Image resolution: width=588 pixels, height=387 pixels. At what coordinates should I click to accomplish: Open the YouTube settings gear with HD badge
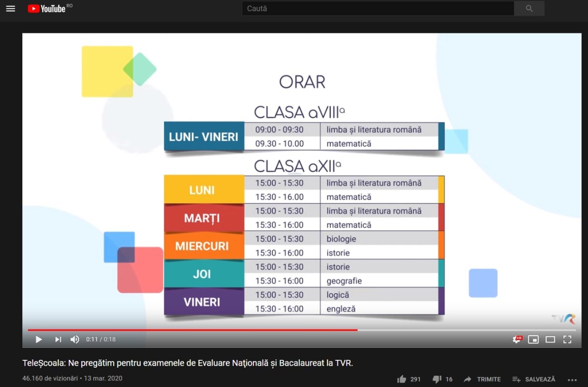pos(517,339)
